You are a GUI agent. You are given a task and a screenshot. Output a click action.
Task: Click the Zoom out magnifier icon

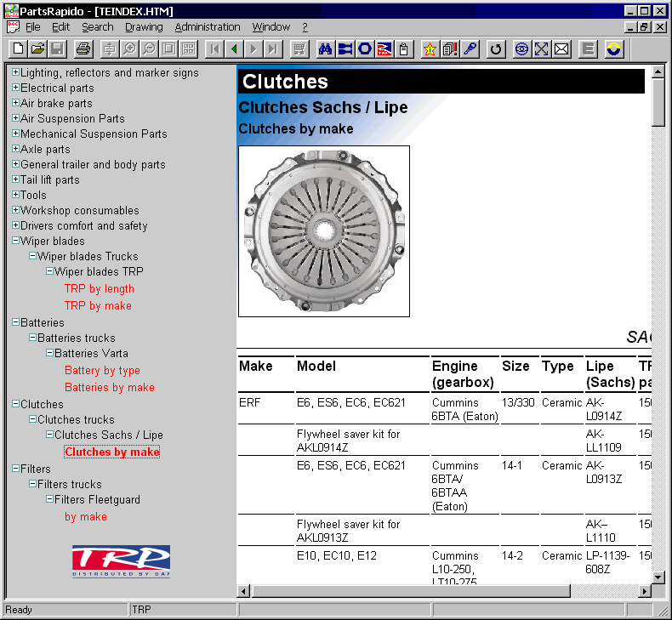(x=149, y=48)
